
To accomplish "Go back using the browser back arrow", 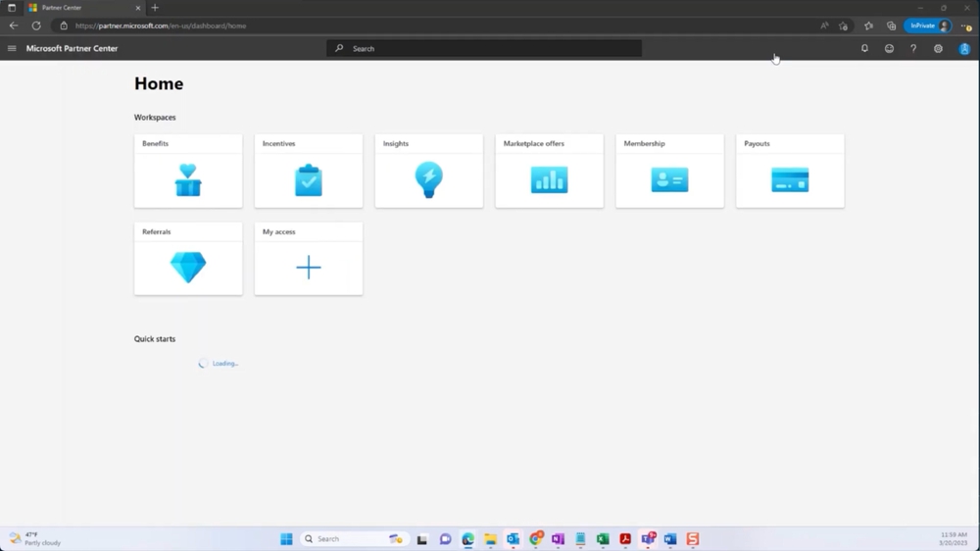I will 14,25.
